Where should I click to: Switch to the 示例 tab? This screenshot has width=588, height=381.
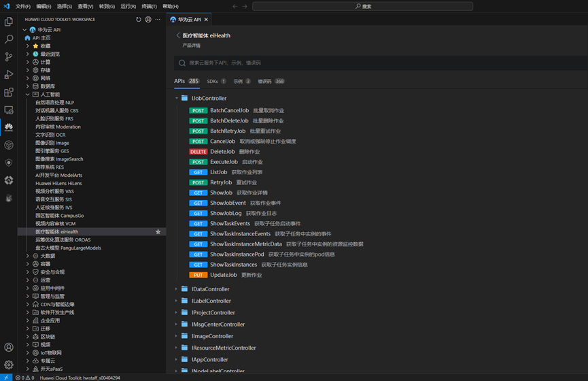pos(242,81)
